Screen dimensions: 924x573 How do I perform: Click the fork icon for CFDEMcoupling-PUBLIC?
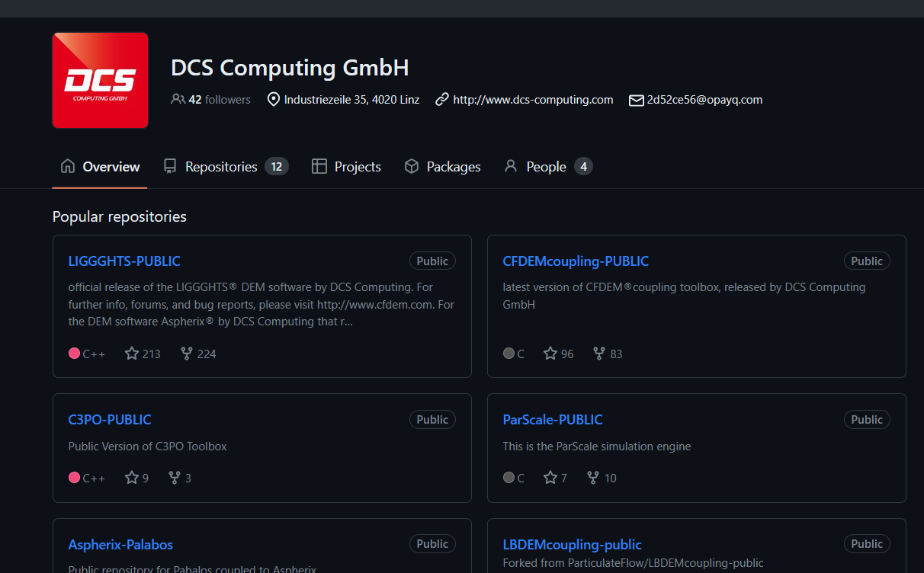pyautogui.click(x=599, y=354)
